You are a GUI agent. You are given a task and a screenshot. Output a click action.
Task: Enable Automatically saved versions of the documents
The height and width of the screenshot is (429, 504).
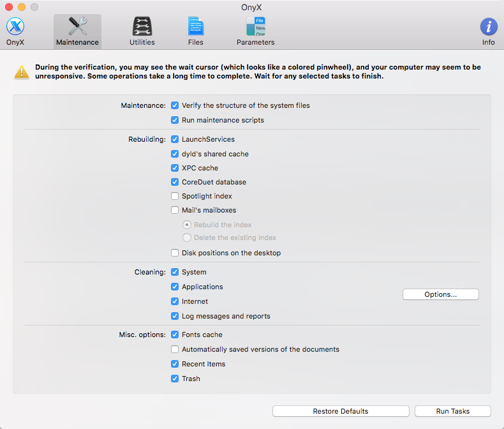coord(175,350)
